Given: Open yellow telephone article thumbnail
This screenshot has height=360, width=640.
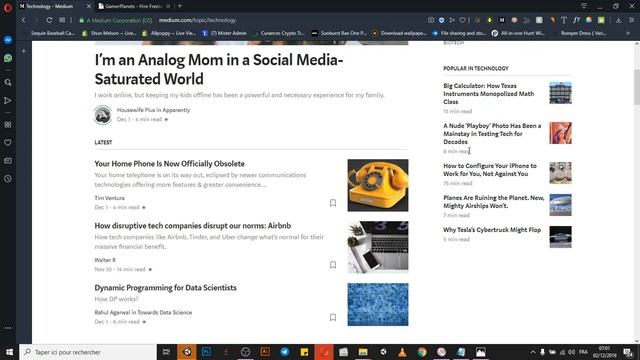Looking at the screenshot, I should click(x=378, y=185).
